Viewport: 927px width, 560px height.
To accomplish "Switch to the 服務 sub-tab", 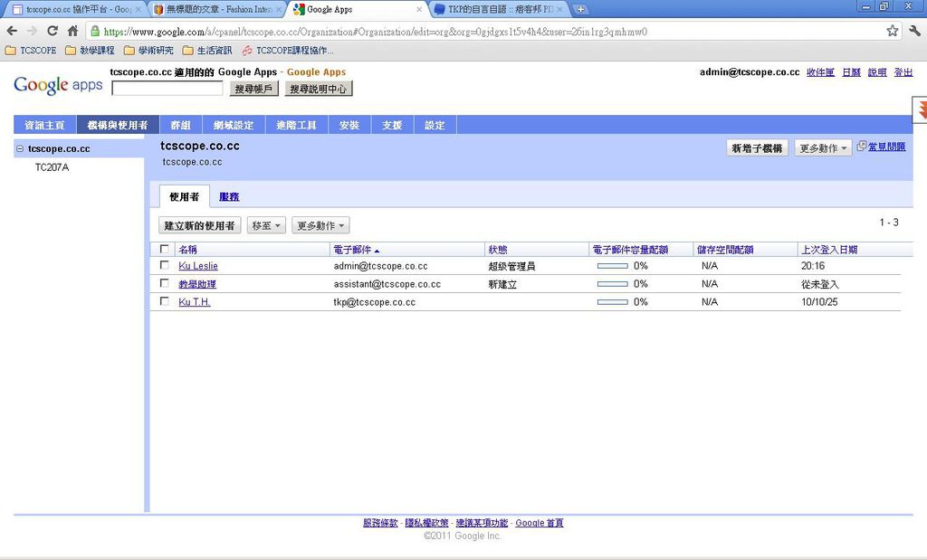I will click(229, 196).
